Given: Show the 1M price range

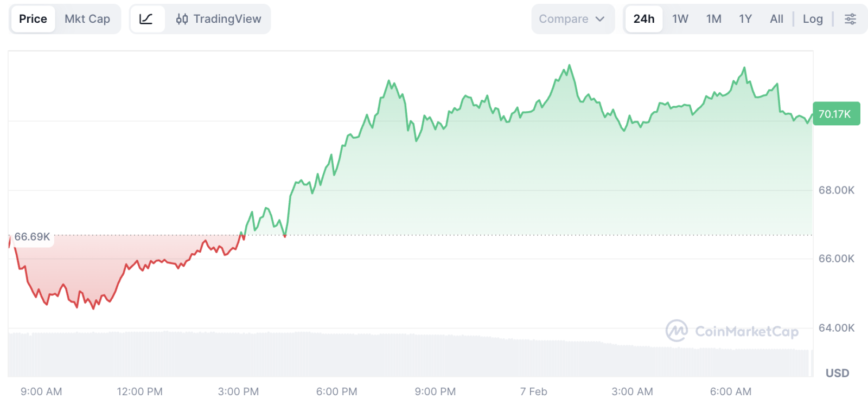Looking at the screenshot, I should [x=713, y=19].
